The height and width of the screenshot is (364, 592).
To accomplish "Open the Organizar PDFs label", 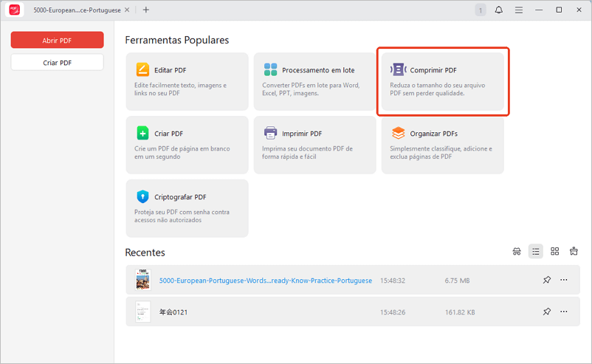I will coord(433,134).
